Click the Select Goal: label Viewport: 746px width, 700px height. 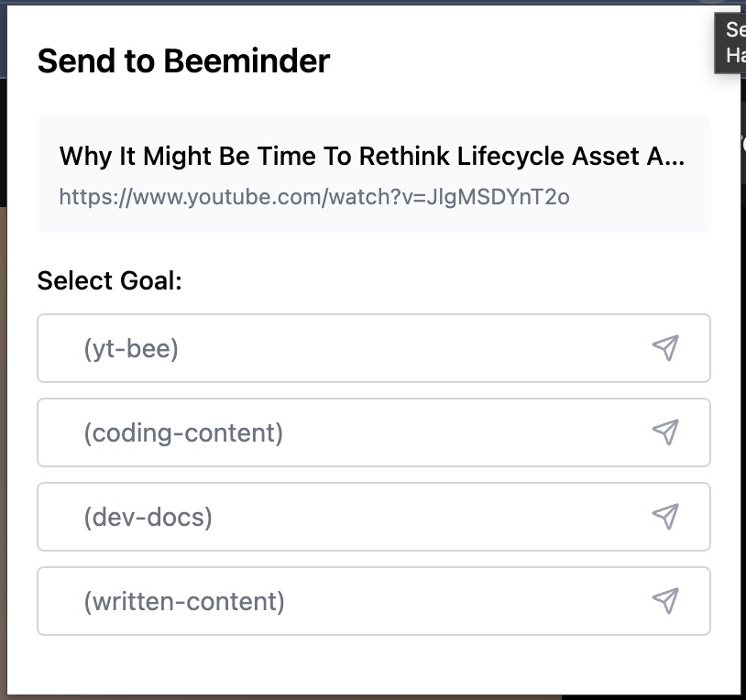[x=110, y=280]
